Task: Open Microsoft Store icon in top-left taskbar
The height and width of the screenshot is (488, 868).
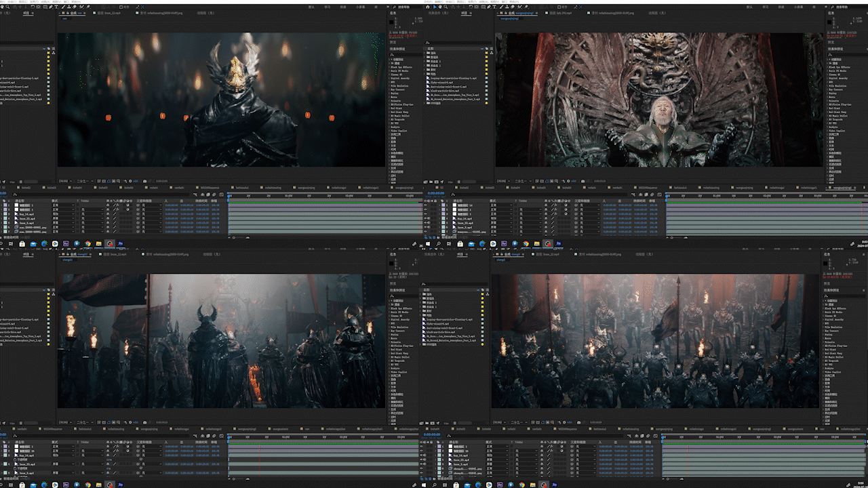Action: click(x=22, y=243)
